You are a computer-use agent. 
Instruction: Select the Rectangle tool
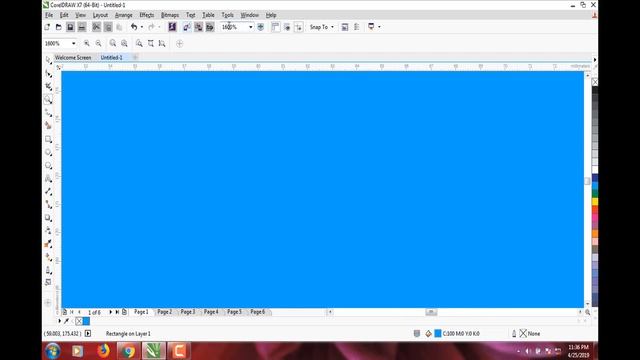pyautogui.click(x=48, y=139)
